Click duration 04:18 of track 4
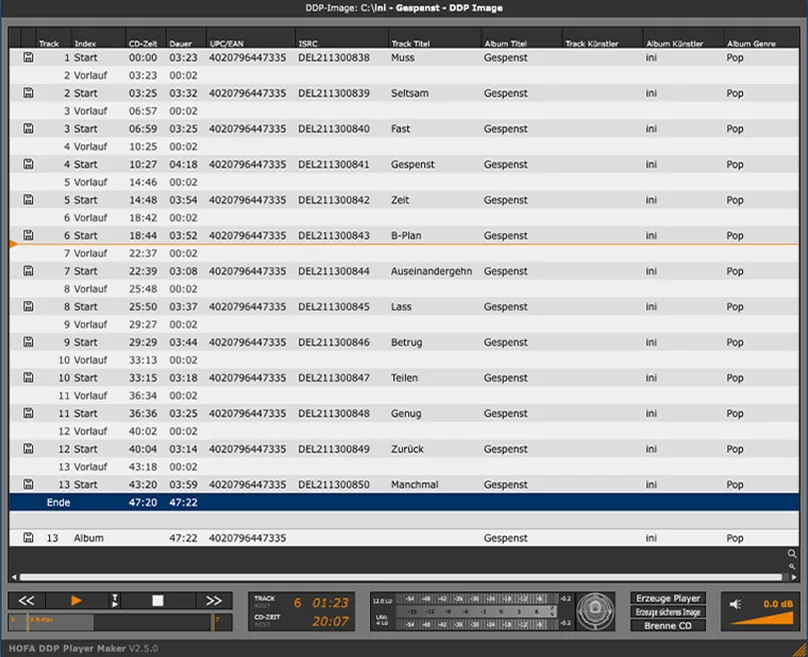 183,164
